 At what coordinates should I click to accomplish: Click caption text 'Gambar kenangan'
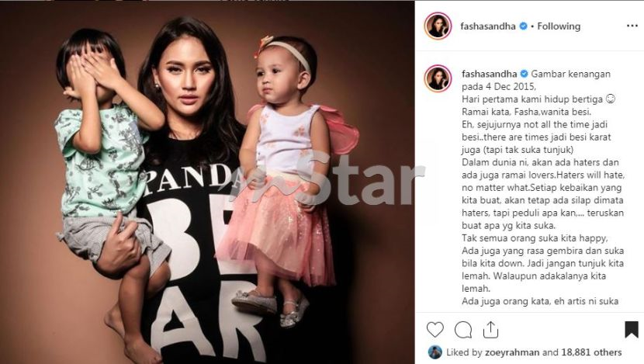(571, 74)
